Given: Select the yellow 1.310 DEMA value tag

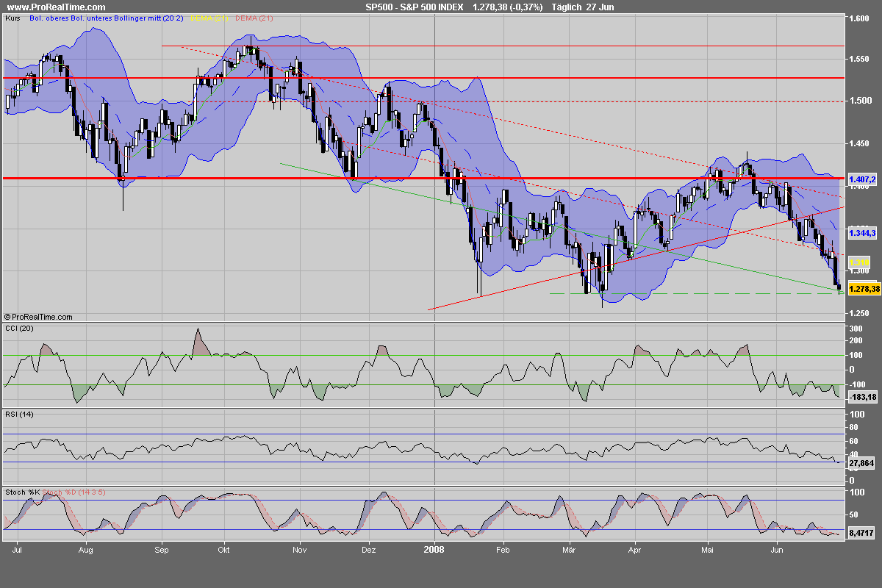Looking at the screenshot, I should 859,262.
